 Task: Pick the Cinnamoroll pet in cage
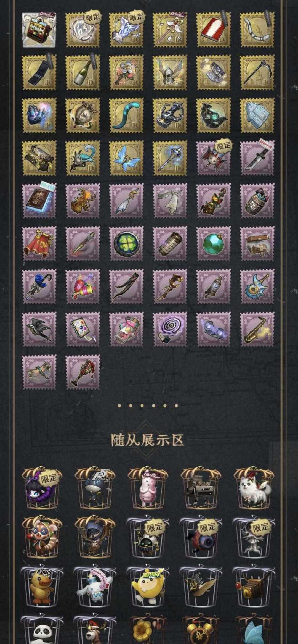click(x=95, y=587)
